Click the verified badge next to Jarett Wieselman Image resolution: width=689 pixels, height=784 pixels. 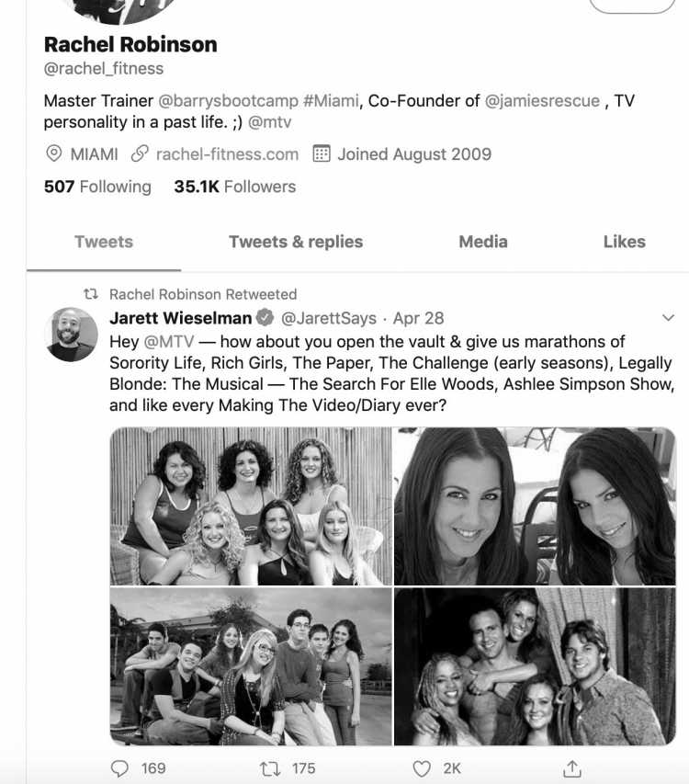pos(265,317)
